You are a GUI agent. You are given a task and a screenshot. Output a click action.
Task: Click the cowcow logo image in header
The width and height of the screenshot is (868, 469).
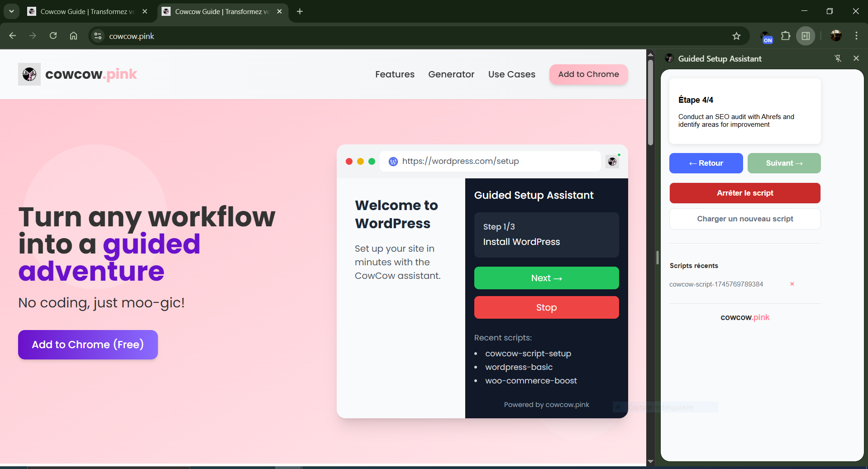(29, 74)
